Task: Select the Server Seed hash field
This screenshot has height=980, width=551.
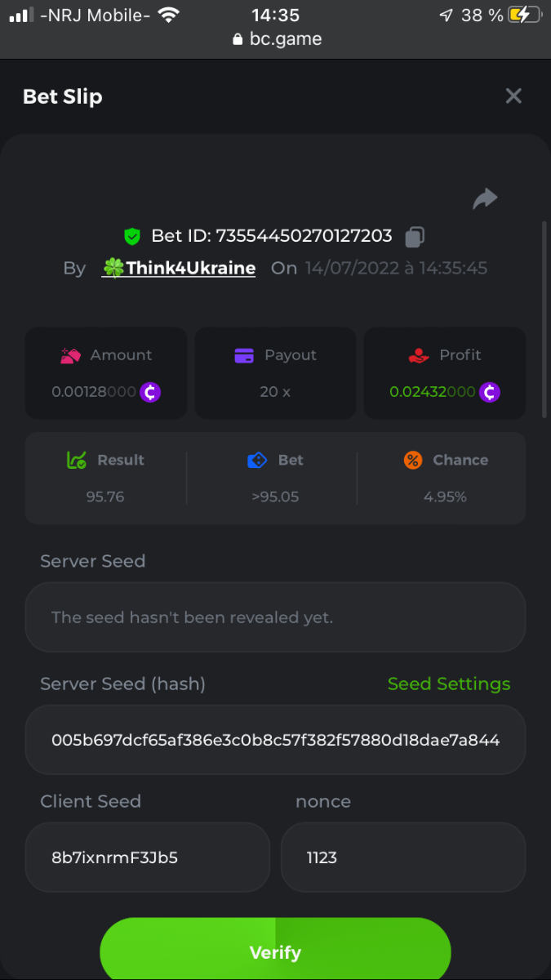Action: click(x=275, y=741)
